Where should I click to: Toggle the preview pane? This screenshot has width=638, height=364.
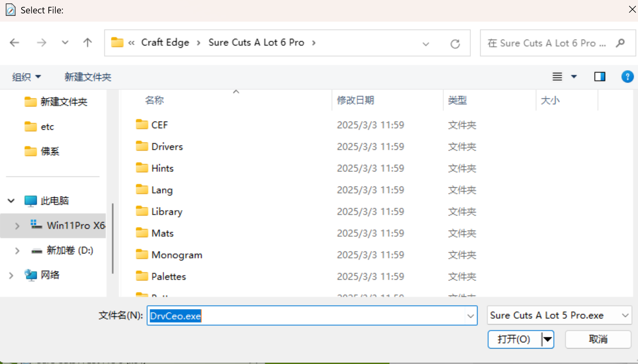[599, 77]
